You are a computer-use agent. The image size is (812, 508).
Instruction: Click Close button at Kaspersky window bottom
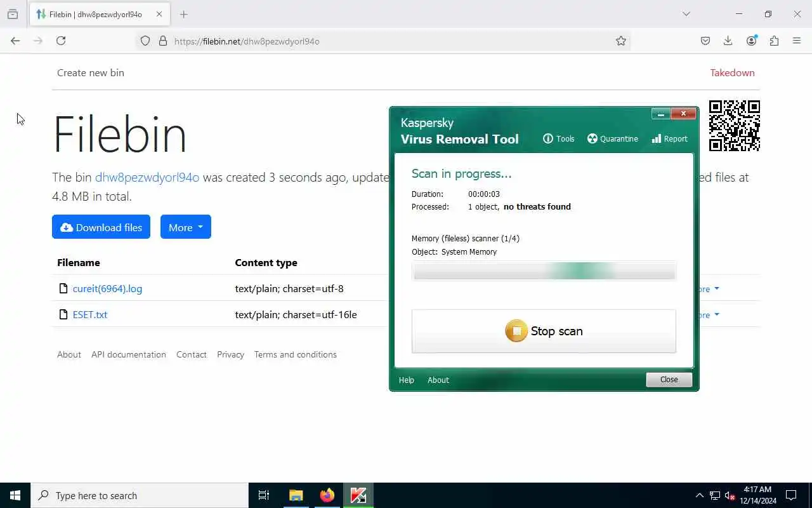click(x=669, y=379)
